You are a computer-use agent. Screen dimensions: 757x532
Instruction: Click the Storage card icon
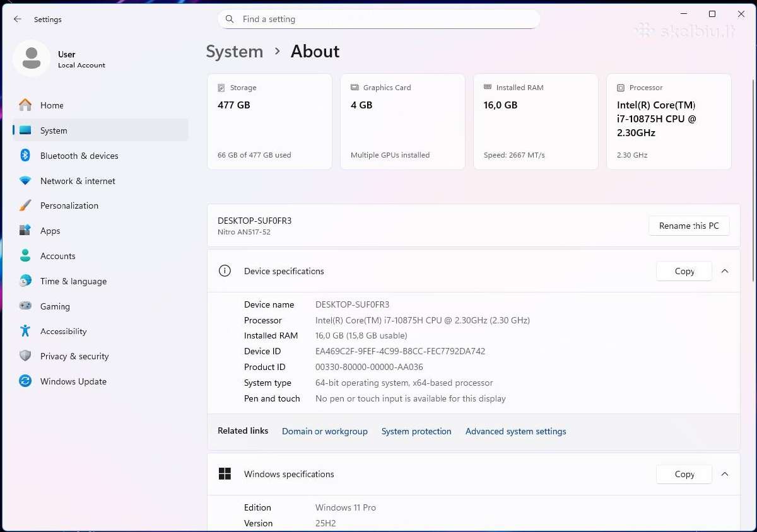coord(221,88)
